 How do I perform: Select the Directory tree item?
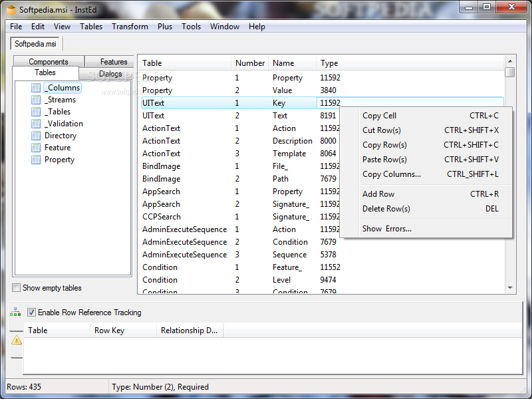[x=61, y=136]
